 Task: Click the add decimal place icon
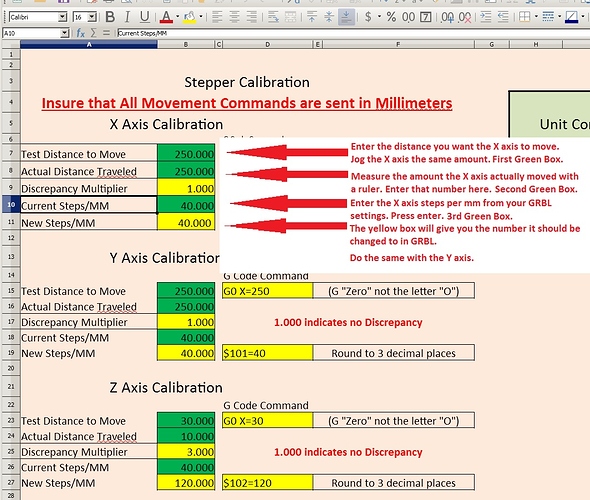pyautogui.click(x=448, y=17)
